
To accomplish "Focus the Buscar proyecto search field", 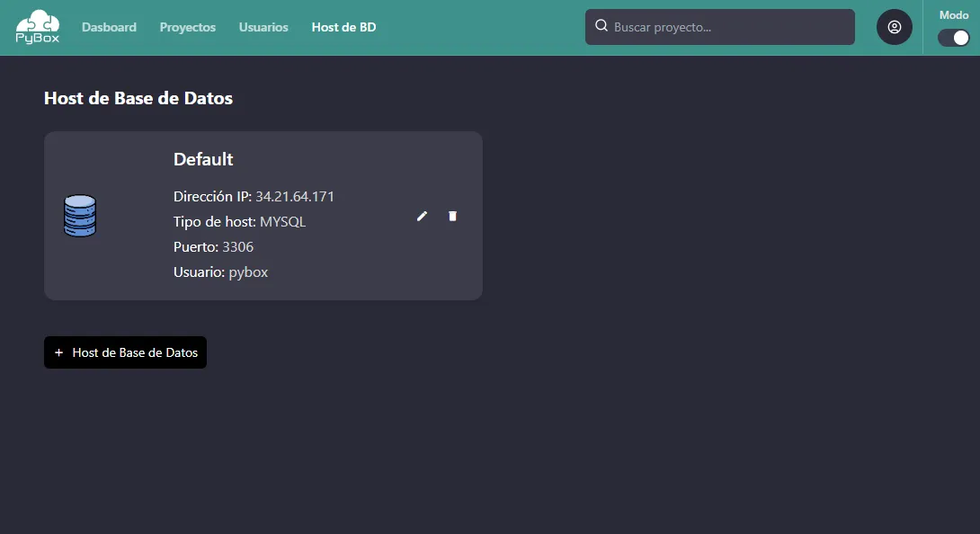I will (720, 27).
